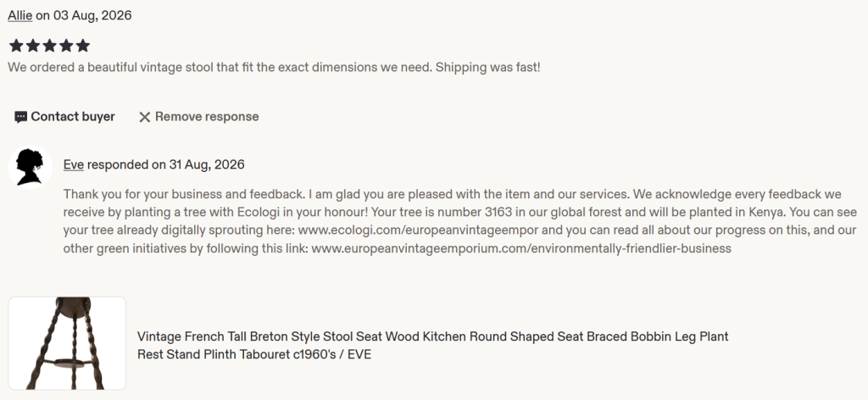Click the response date 31 Aug, 2026

pos(207,165)
